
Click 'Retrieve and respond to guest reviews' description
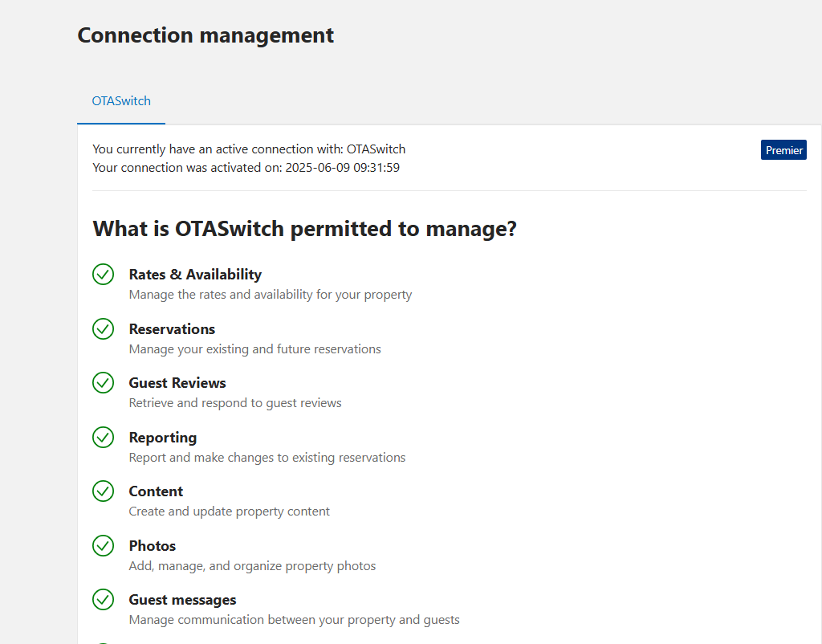pos(235,403)
